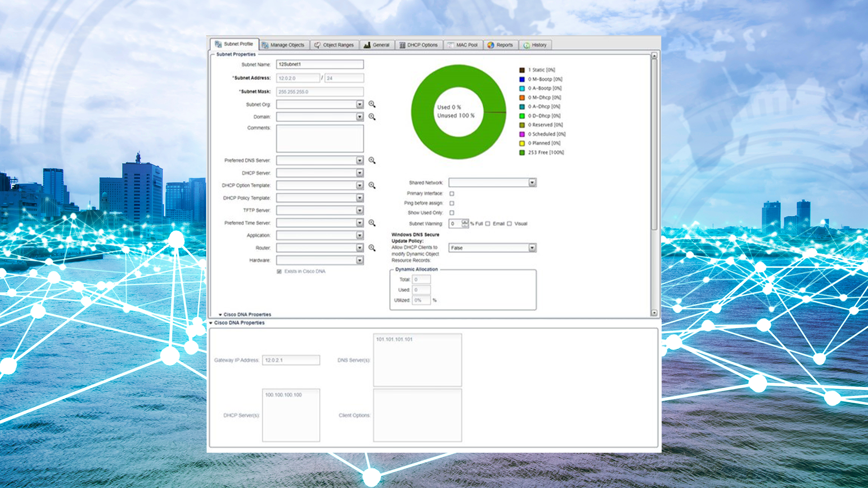Open the Shared Network dropdown
The height and width of the screenshot is (488, 868).
pyautogui.click(x=532, y=183)
